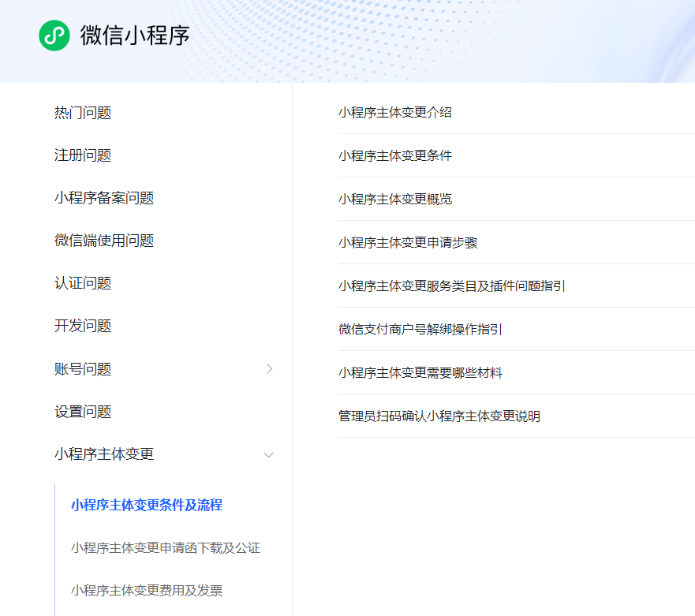Open the 热门问题 category
This screenshot has height=616, width=695.
(83, 113)
